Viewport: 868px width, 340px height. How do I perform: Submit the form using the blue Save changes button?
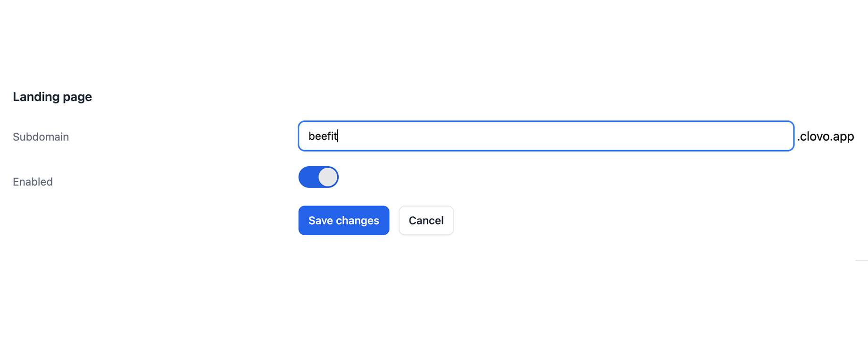(343, 220)
